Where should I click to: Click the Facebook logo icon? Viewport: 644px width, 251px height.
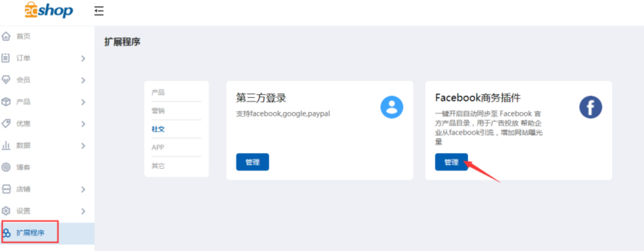pos(591,107)
